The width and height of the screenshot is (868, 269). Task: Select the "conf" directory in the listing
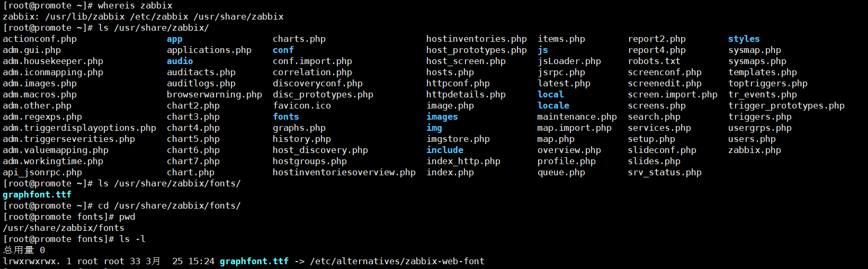coord(283,50)
